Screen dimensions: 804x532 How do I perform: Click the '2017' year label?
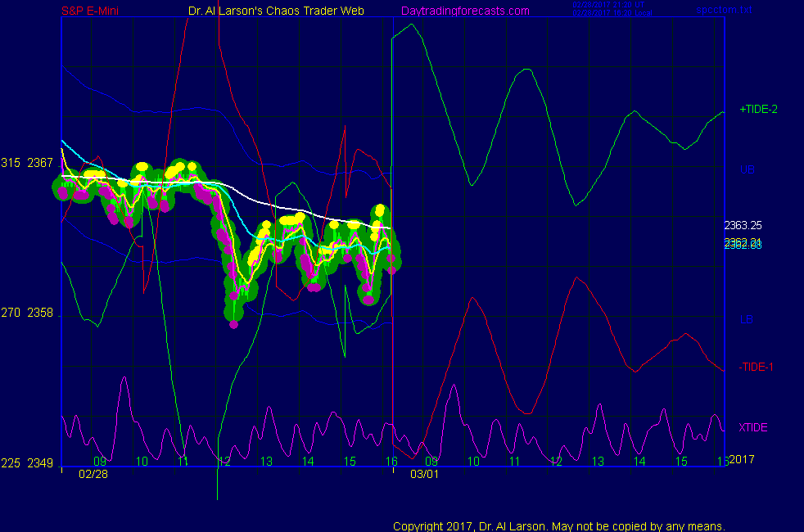pyautogui.click(x=742, y=459)
